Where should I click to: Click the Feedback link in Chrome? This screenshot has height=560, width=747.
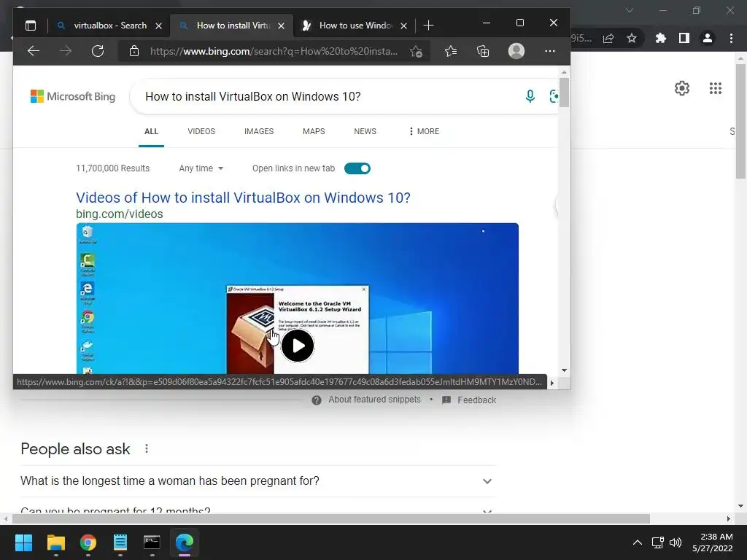tap(476, 400)
